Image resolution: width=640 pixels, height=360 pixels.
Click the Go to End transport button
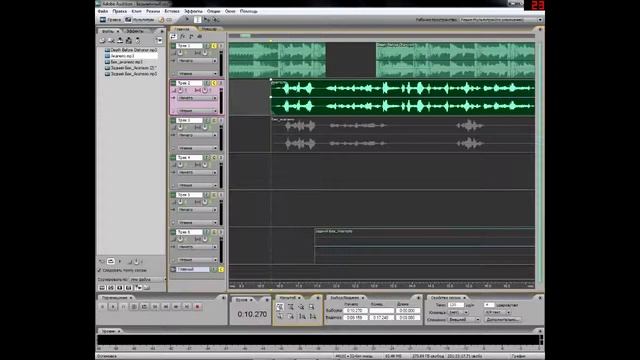(187, 307)
